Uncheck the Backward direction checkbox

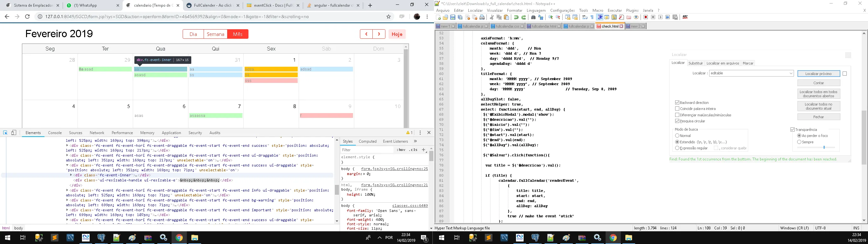tap(677, 102)
